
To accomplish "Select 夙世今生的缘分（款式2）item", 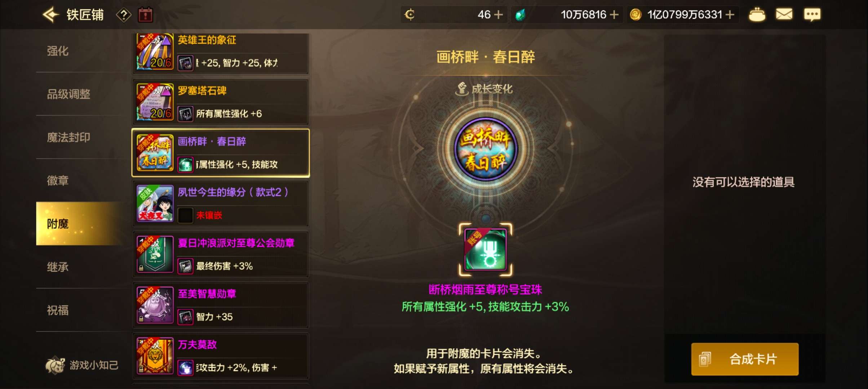I will [221, 204].
